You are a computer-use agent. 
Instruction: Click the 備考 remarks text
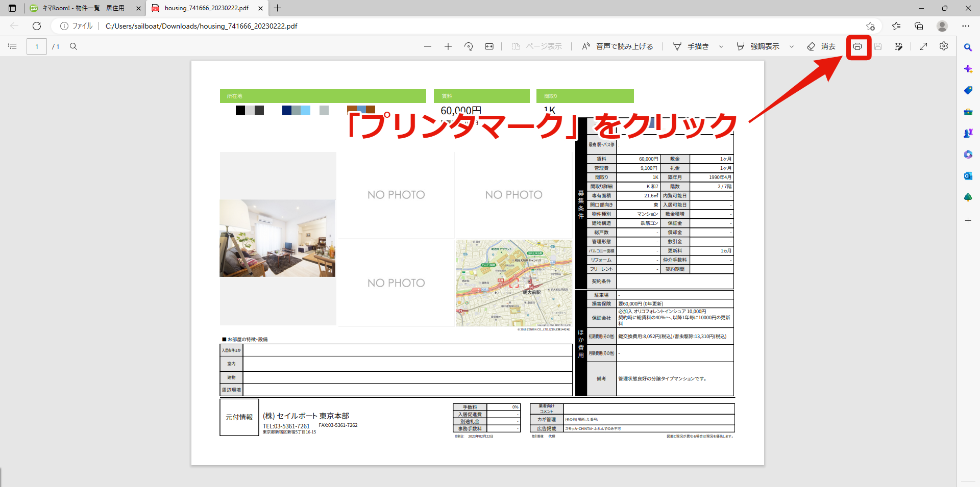tap(663, 379)
